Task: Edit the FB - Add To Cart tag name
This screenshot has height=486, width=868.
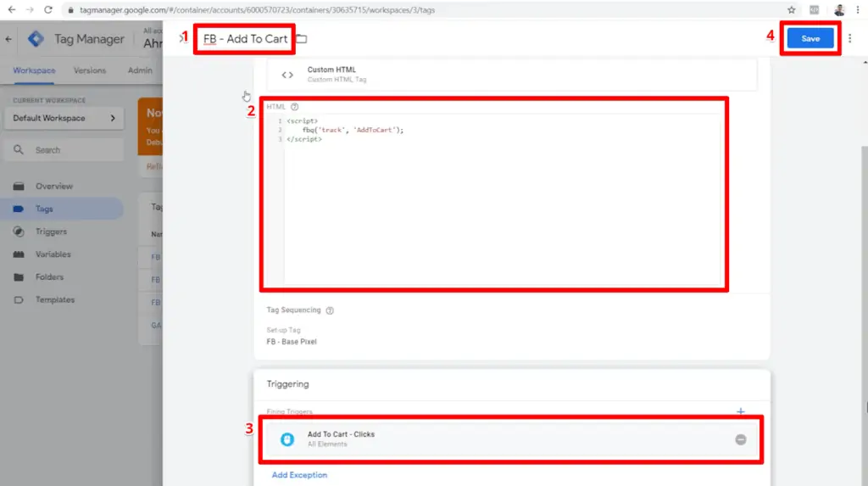Action: click(245, 39)
